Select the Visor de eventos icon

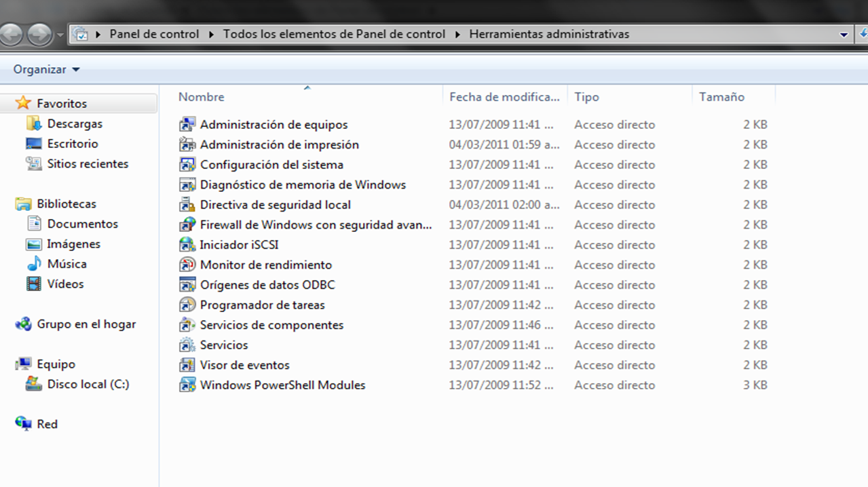coord(187,366)
